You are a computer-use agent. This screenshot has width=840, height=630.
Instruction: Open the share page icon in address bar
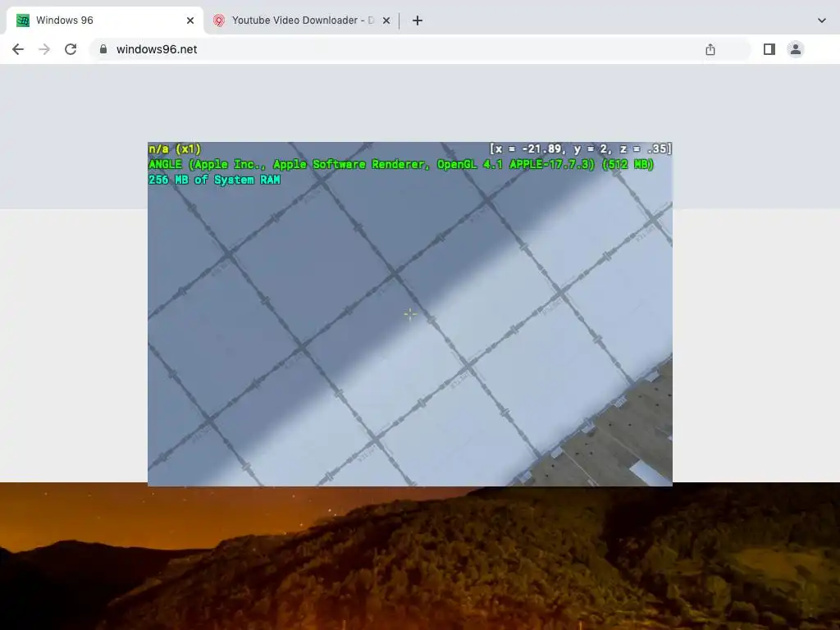click(x=710, y=49)
